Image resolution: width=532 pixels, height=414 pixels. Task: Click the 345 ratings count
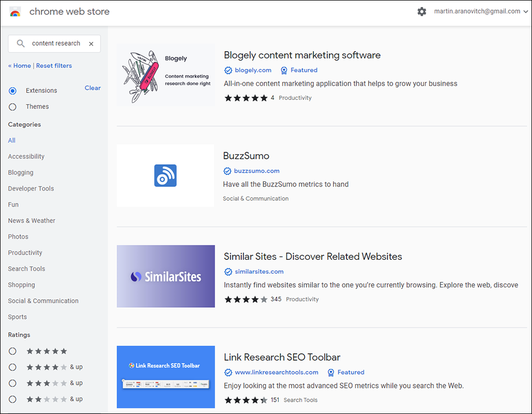click(x=276, y=299)
